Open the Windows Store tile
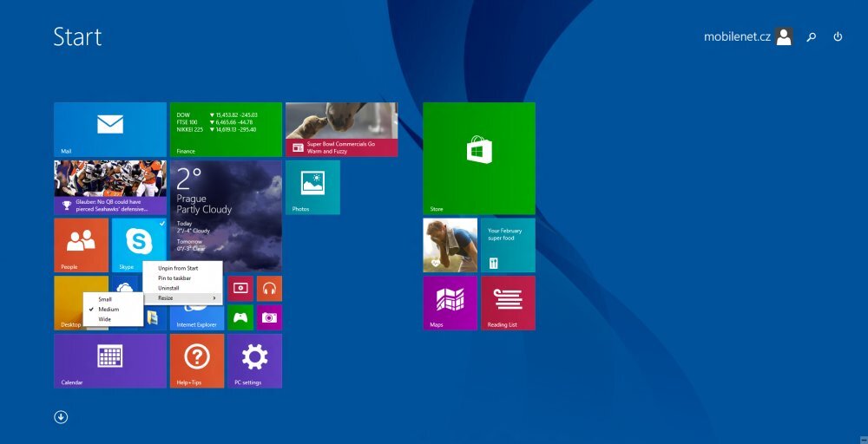This screenshot has width=868, height=444. pos(479,159)
